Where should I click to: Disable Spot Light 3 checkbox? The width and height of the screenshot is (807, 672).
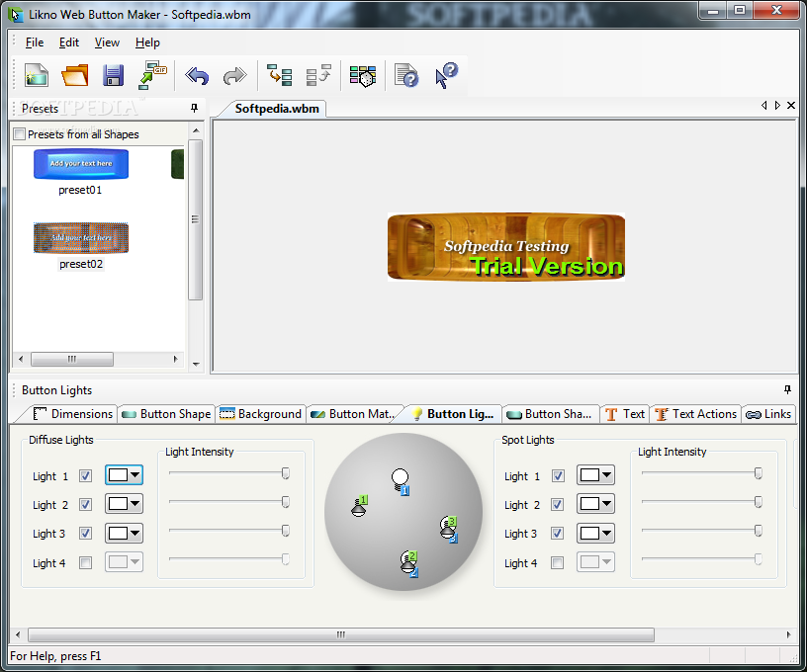(558, 534)
